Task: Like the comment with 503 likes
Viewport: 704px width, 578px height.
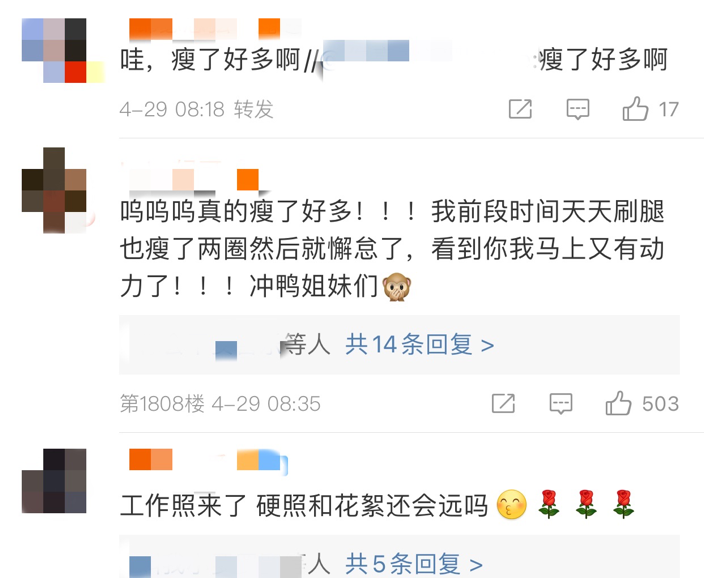Action: 618,403
